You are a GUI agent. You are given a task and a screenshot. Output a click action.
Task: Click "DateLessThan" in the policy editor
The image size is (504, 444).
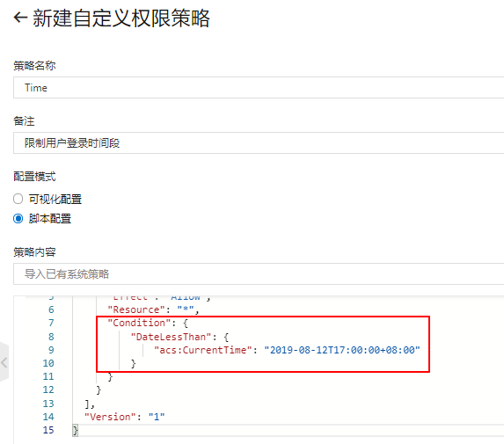point(171,337)
